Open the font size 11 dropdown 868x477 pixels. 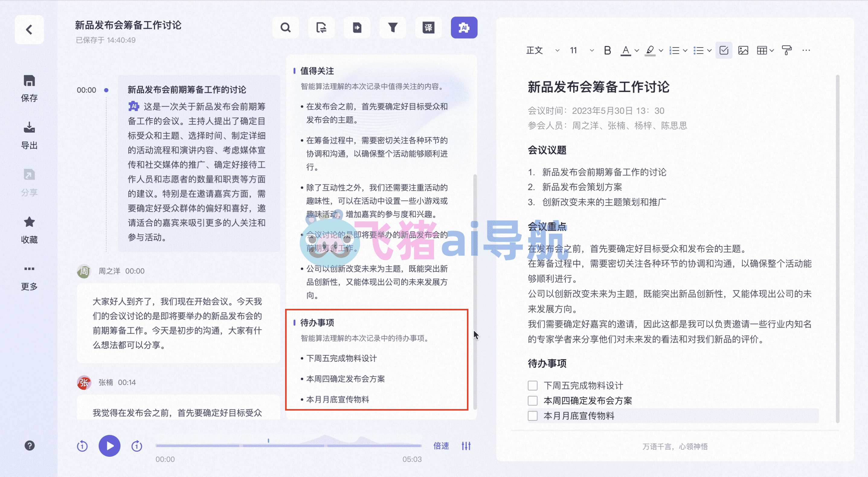582,50
